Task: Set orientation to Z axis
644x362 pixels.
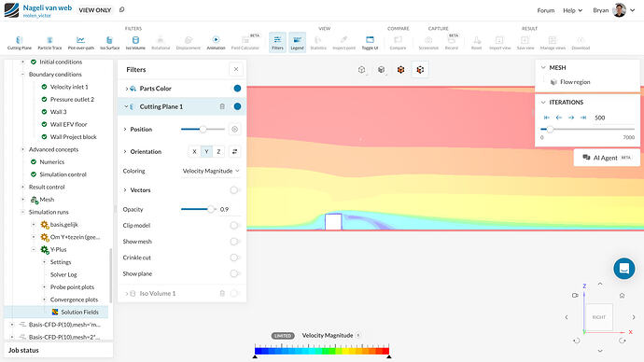Action: (x=218, y=151)
